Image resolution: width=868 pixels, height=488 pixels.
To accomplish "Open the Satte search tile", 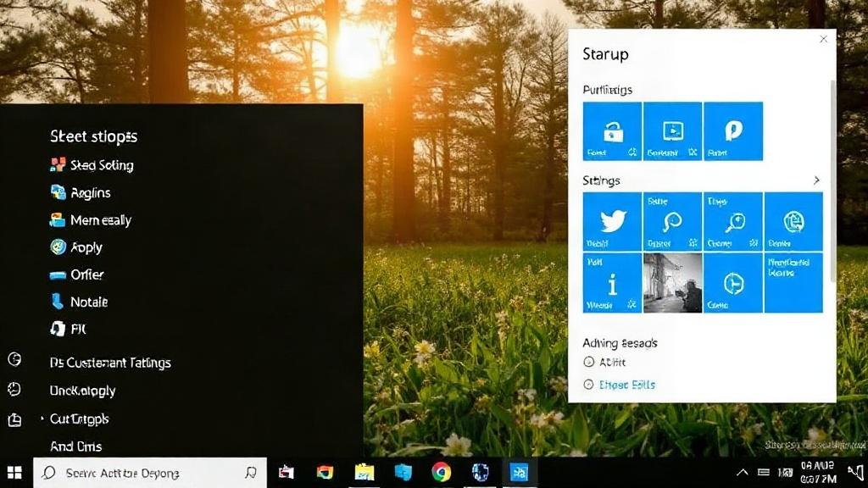I will coord(672,221).
